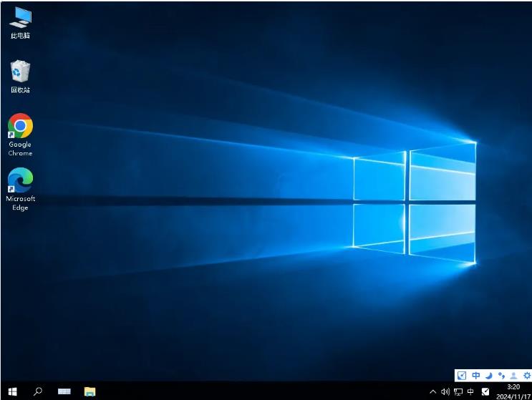
Task: Open network status in system tray
Action: (458, 392)
